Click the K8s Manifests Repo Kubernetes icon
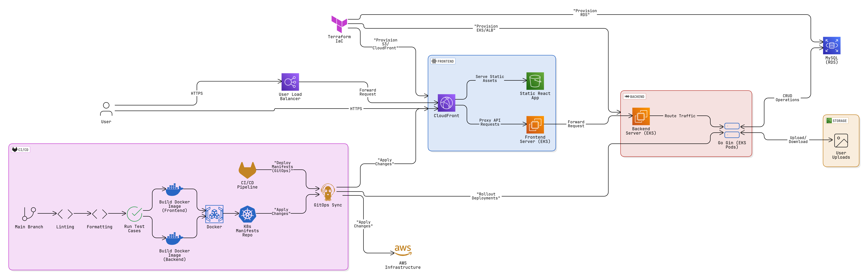 coord(247,214)
